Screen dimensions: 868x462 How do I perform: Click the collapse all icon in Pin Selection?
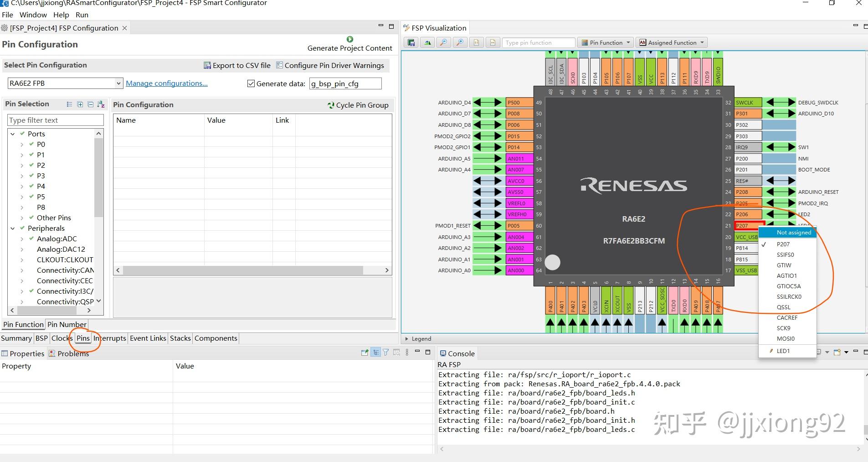point(90,104)
